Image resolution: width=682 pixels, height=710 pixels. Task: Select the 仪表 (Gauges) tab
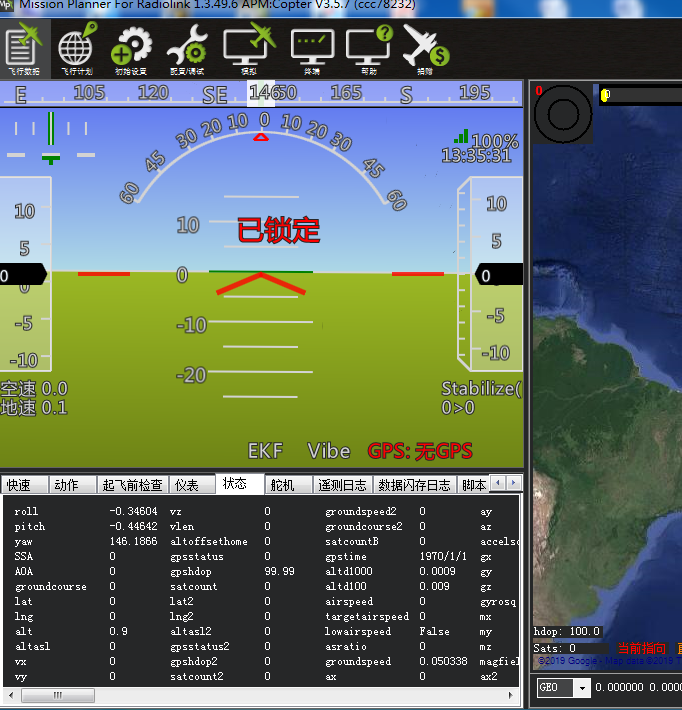pos(187,485)
